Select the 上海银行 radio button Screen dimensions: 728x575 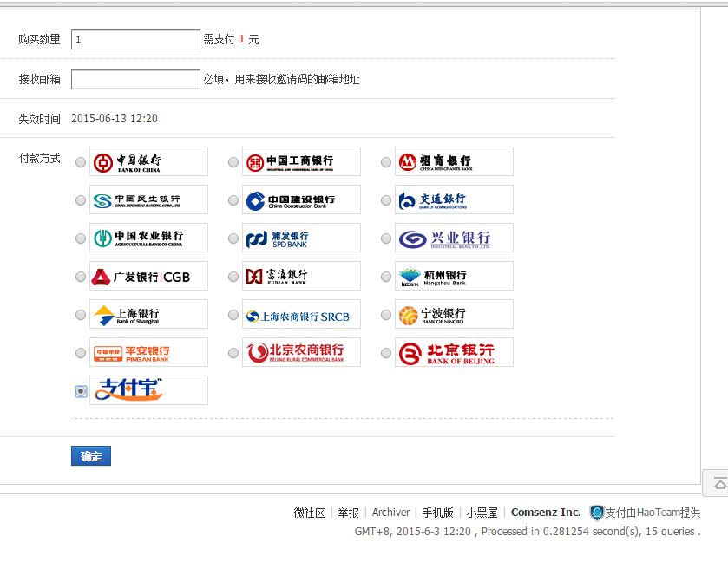[x=81, y=315]
